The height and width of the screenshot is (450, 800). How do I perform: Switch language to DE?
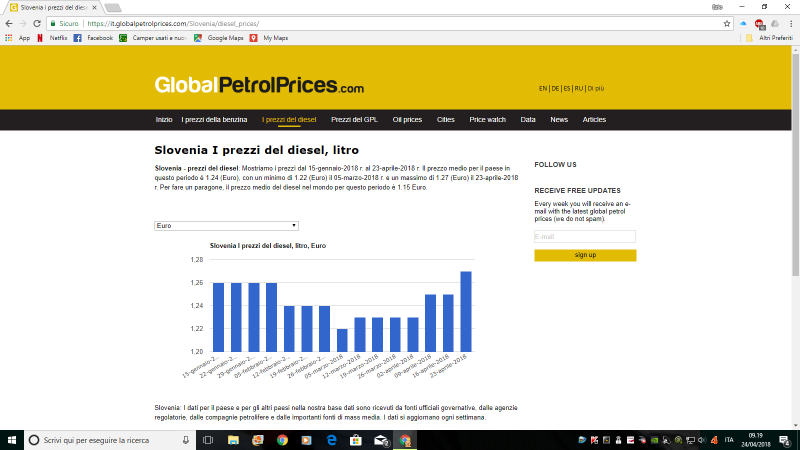[555, 89]
